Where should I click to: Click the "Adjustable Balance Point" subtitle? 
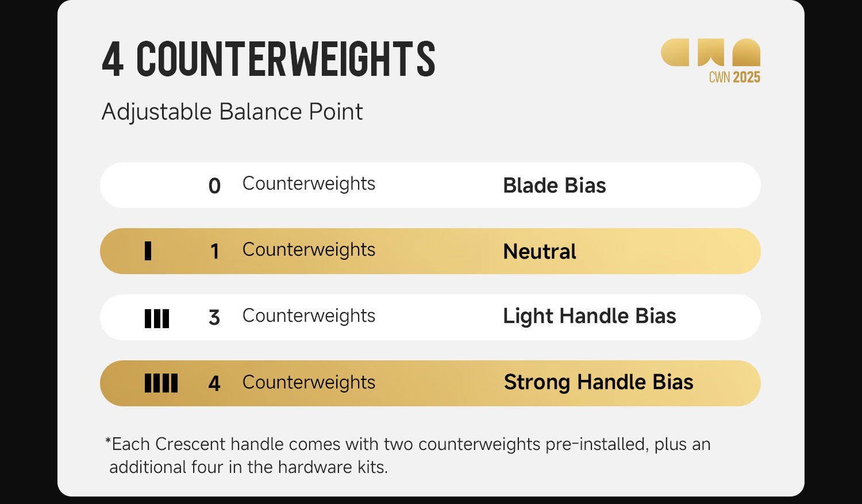(x=232, y=111)
